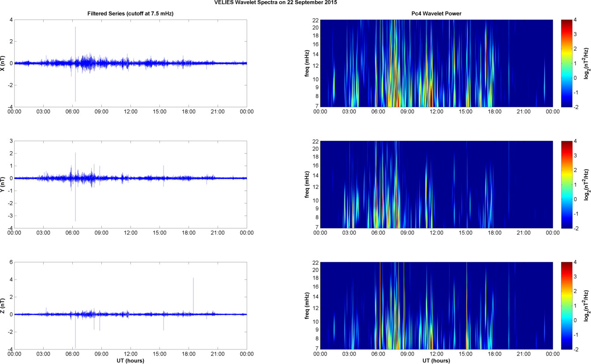This screenshot has width=591, height=364.
Task: Select the Y (nT) axis label
Action: coord(4,184)
